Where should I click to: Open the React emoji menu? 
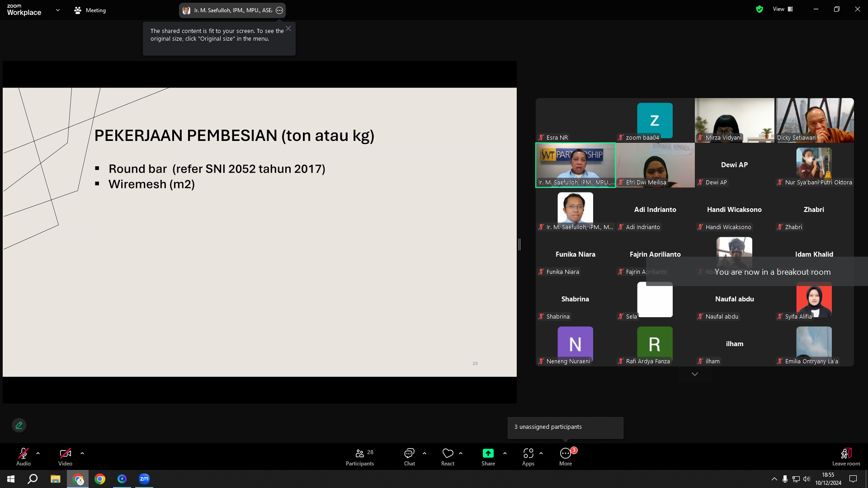(x=448, y=456)
